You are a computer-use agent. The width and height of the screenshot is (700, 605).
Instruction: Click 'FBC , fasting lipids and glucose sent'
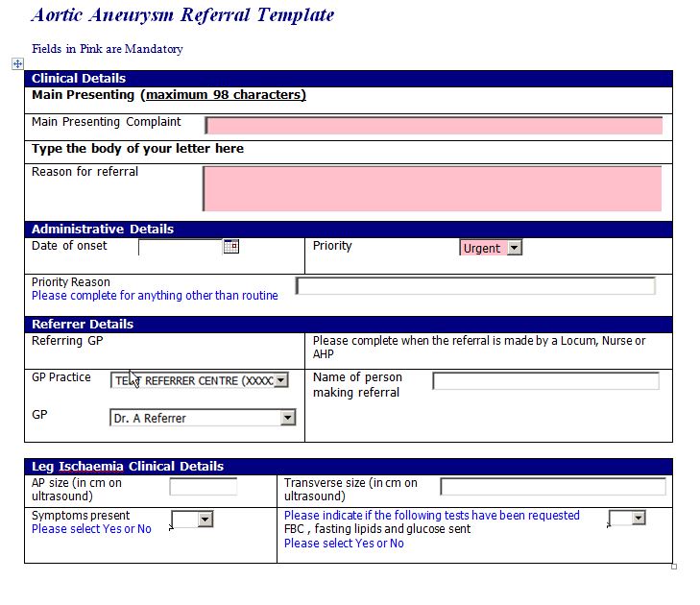point(377,529)
